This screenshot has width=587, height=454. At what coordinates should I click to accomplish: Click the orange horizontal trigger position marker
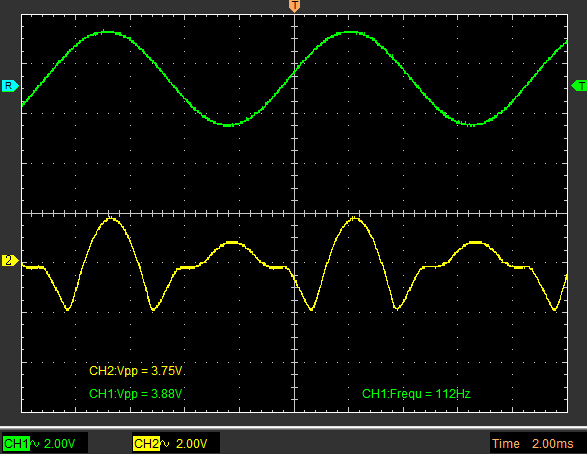295,6
